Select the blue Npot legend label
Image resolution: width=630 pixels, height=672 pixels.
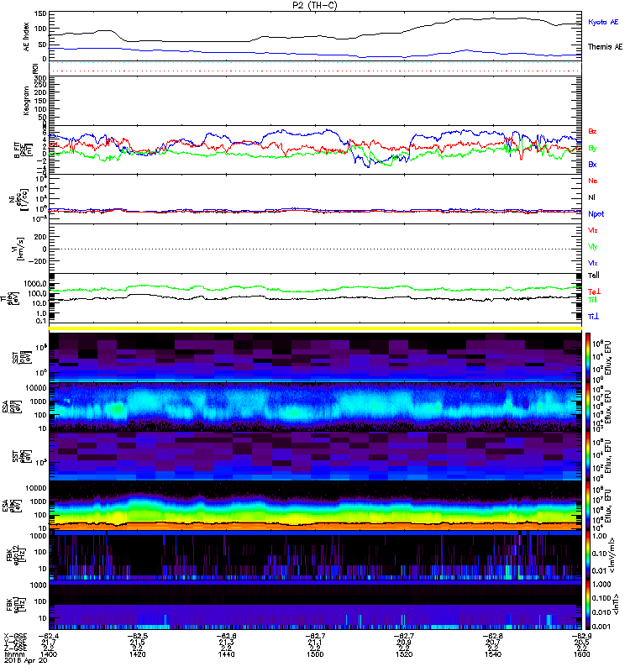[x=596, y=214]
